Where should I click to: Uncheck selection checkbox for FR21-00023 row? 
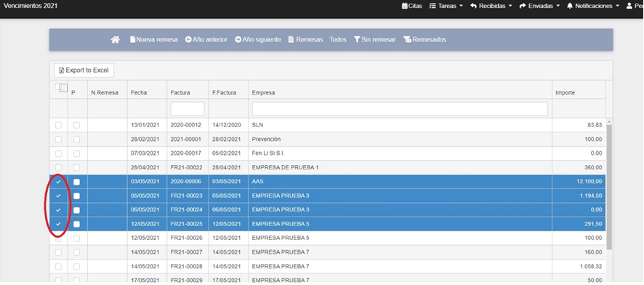pos(58,196)
